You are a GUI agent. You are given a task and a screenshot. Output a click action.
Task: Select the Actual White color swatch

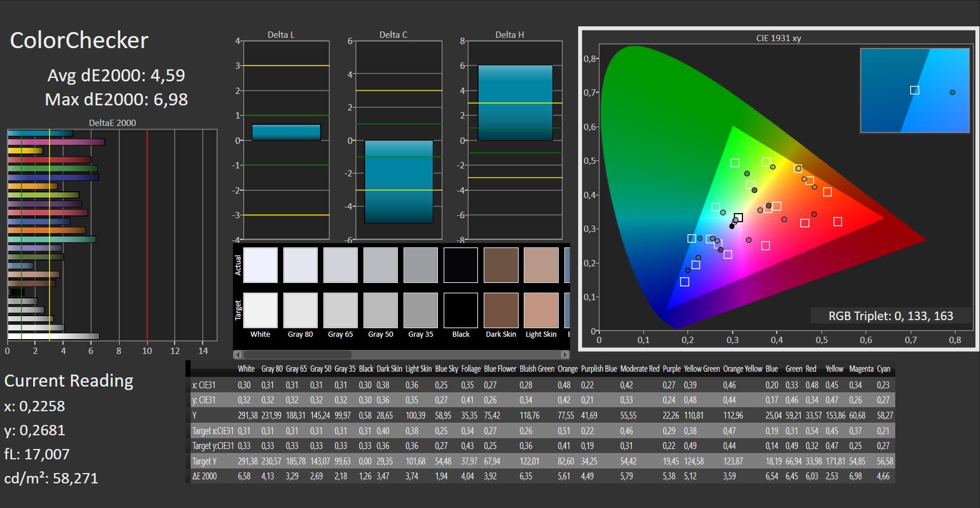[x=260, y=265]
